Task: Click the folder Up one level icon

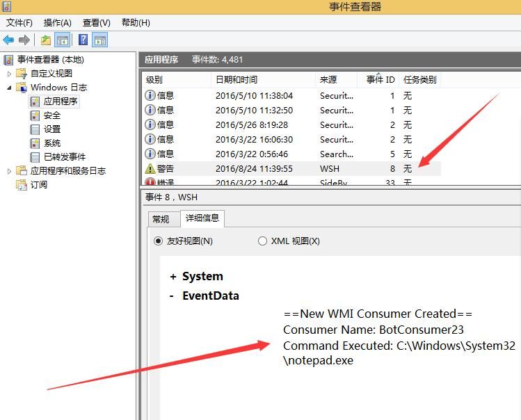Action: tap(45, 40)
